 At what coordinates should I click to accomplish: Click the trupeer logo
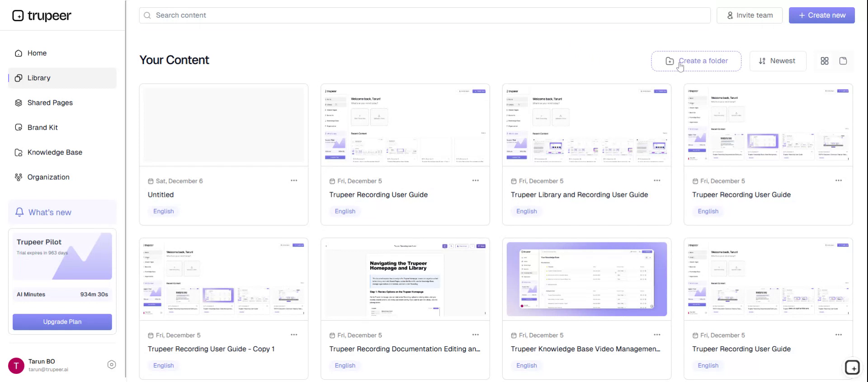pyautogui.click(x=42, y=16)
